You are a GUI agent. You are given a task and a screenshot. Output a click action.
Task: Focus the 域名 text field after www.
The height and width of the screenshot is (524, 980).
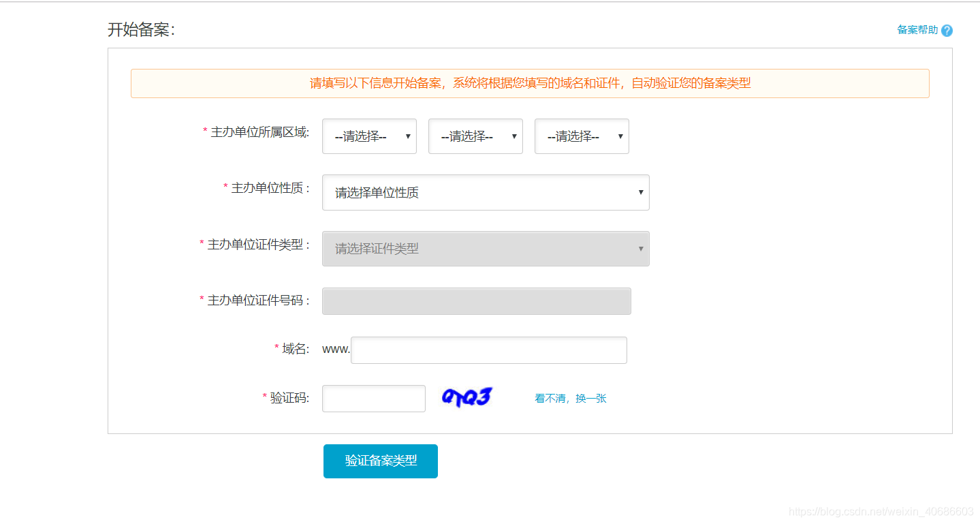[489, 350]
